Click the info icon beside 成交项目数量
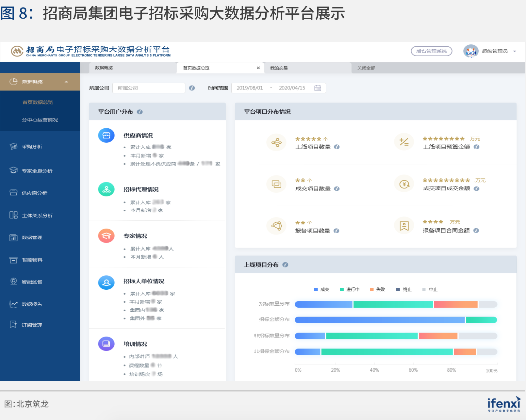Screen dimensions: 526x420 tap(337, 189)
